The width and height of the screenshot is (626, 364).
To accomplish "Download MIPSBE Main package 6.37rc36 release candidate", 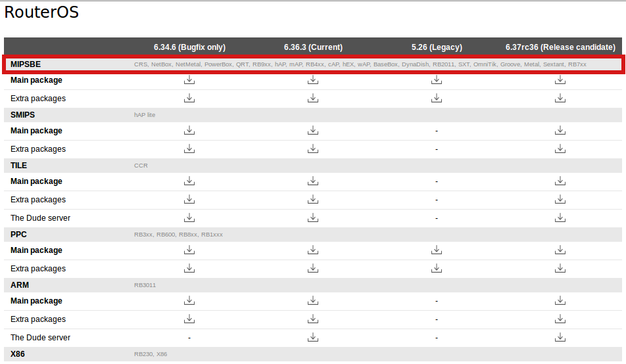I will [x=560, y=80].
